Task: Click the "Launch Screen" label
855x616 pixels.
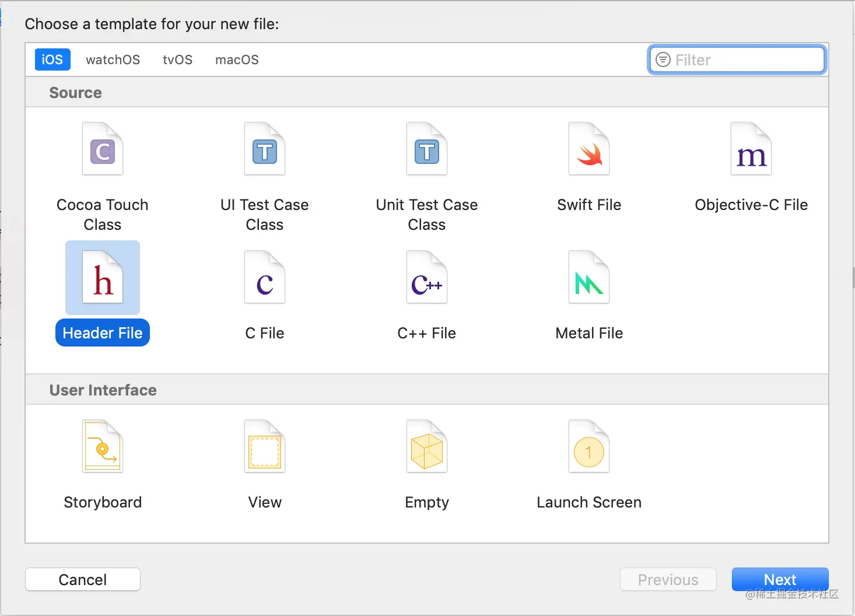Action: point(589,502)
